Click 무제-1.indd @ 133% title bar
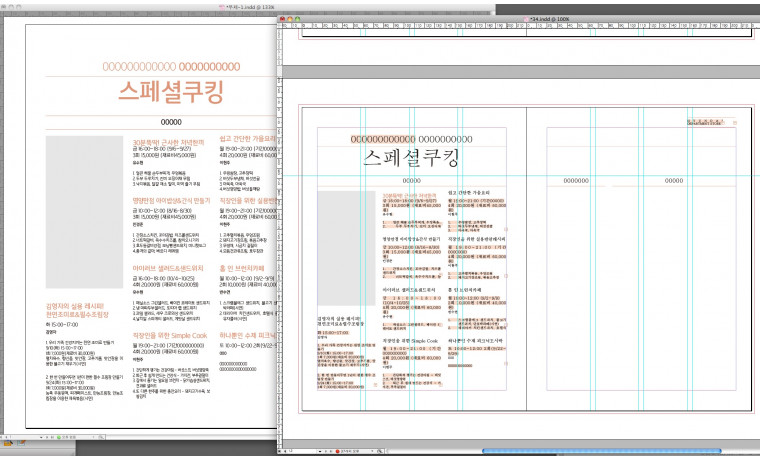This screenshot has height=460, width=760. coord(247,7)
